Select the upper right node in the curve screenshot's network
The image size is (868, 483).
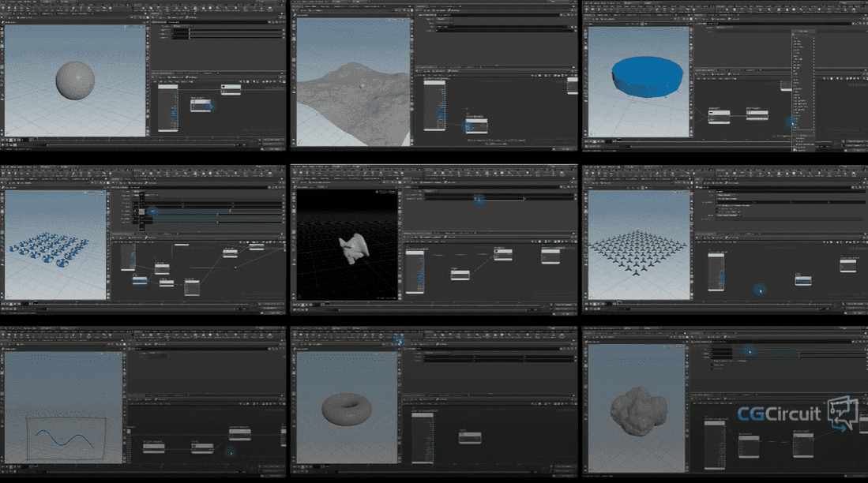tap(239, 434)
